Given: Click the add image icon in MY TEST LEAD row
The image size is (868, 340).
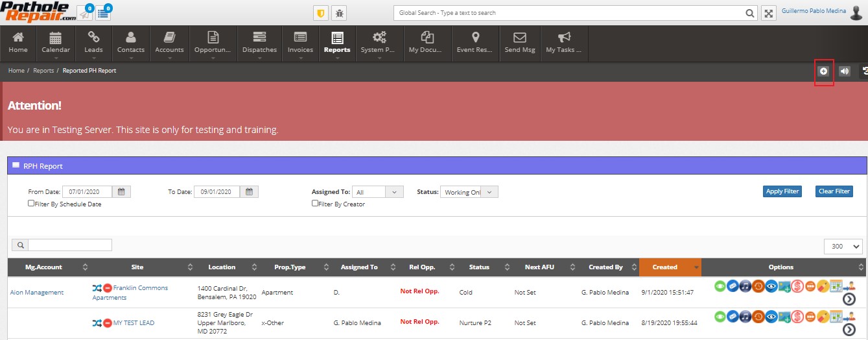Looking at the screenshot, I should [x=784, y=316].
